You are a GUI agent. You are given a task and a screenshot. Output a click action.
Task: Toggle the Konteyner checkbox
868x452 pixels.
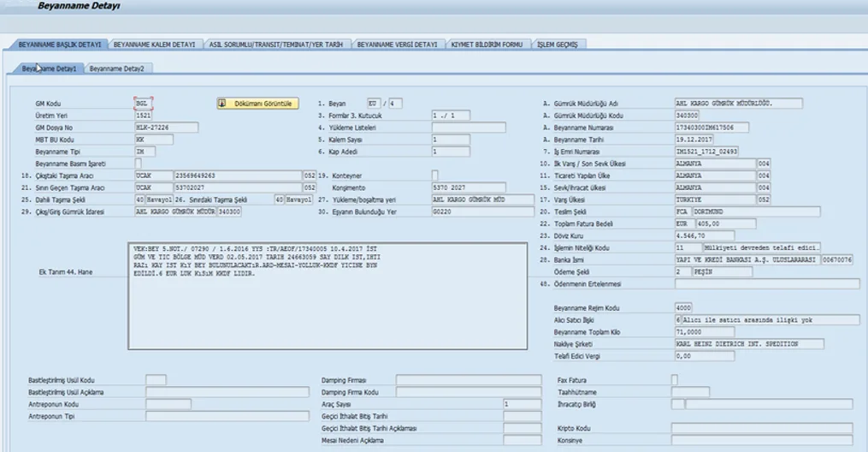click(435, 175)
